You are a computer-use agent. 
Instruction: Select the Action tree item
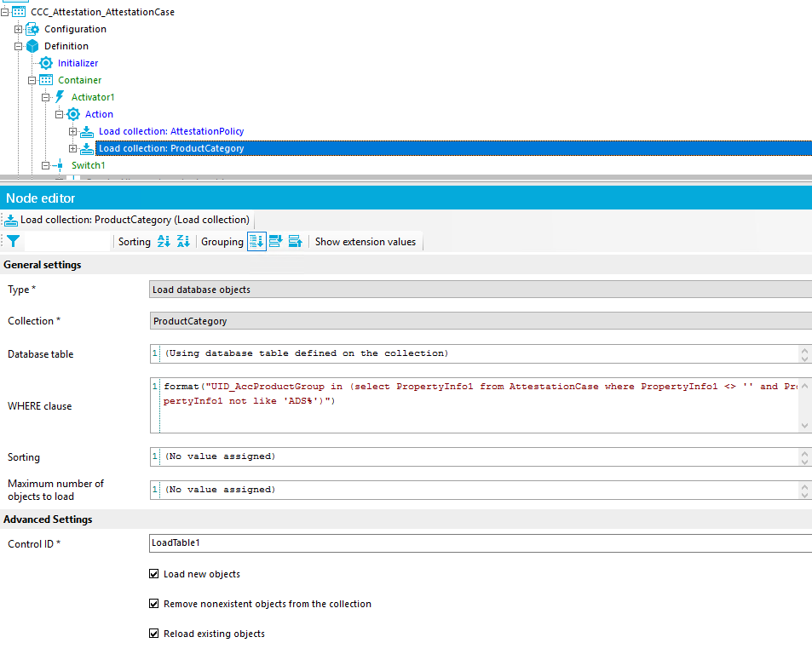[99, 113]
